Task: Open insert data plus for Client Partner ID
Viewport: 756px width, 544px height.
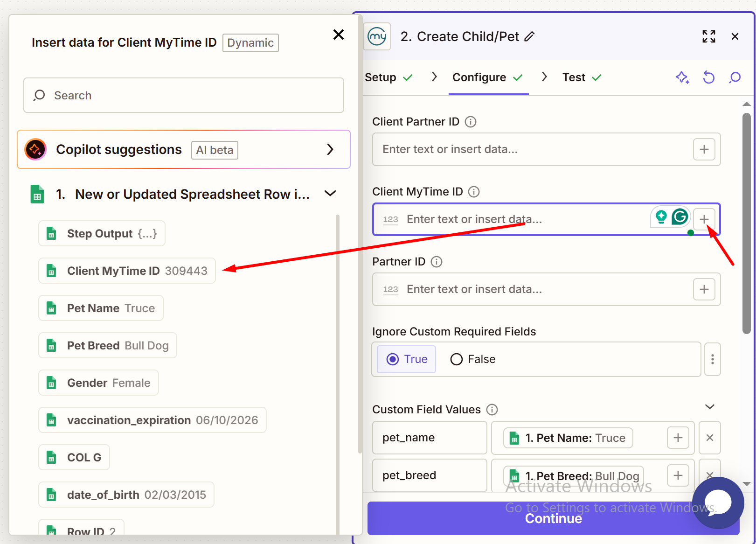Action: [704, 149]
